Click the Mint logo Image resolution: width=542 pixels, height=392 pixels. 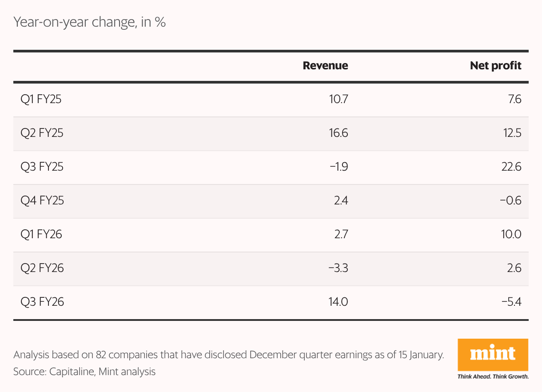493,355
